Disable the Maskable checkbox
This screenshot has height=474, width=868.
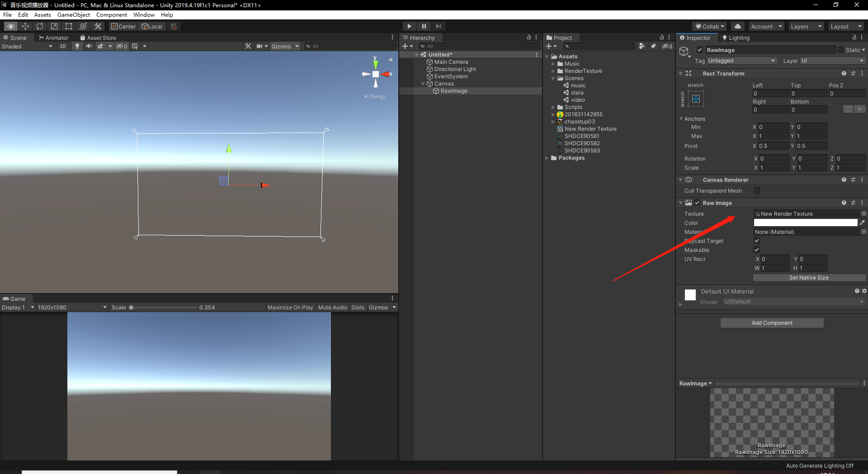[x=757, y=250]
